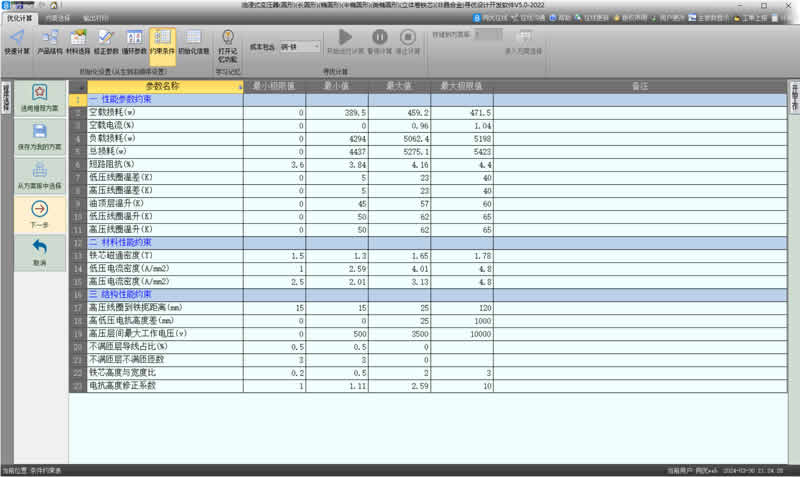The width and height of the screenshot is (800, 477).
Task: Click the vertical tab on the right edge
Action: click(x=794, y=97)
